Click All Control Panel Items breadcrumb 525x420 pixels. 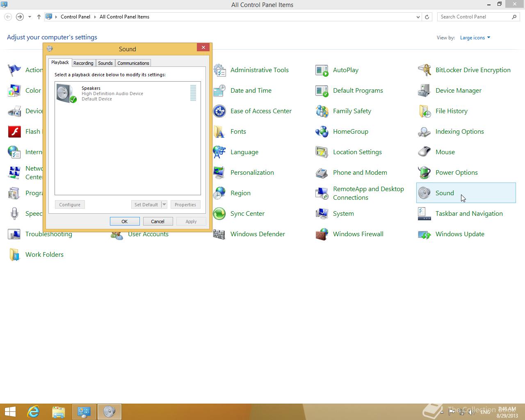124,17
